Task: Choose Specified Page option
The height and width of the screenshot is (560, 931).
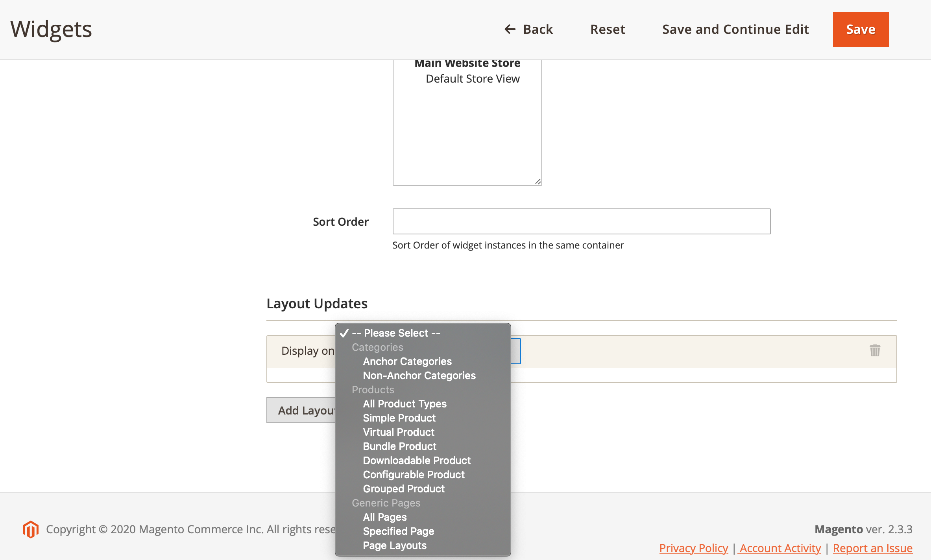Action: coord(423,531)
